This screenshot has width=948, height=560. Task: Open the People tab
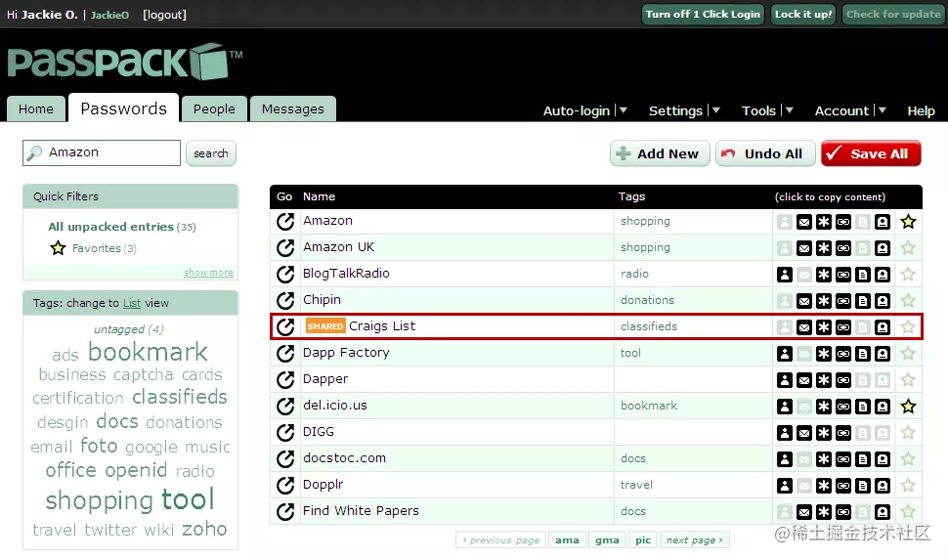(x=214, y=108)
